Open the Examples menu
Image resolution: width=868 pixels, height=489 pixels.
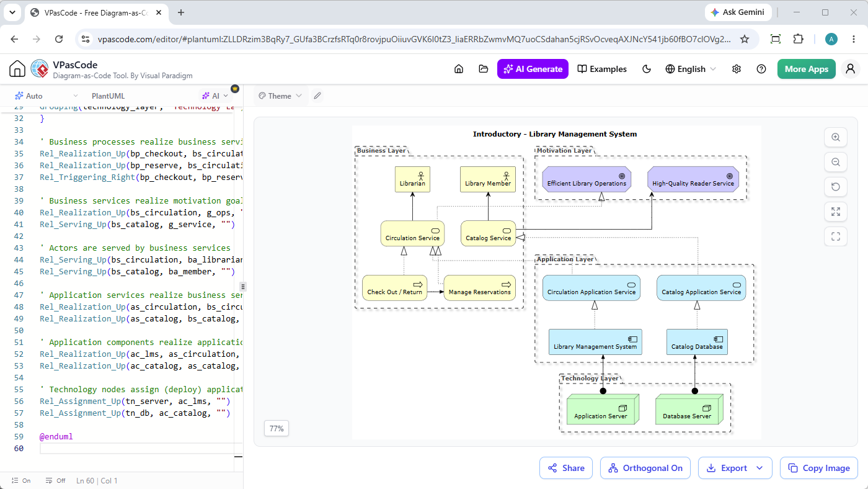click(x=602, y=69)
